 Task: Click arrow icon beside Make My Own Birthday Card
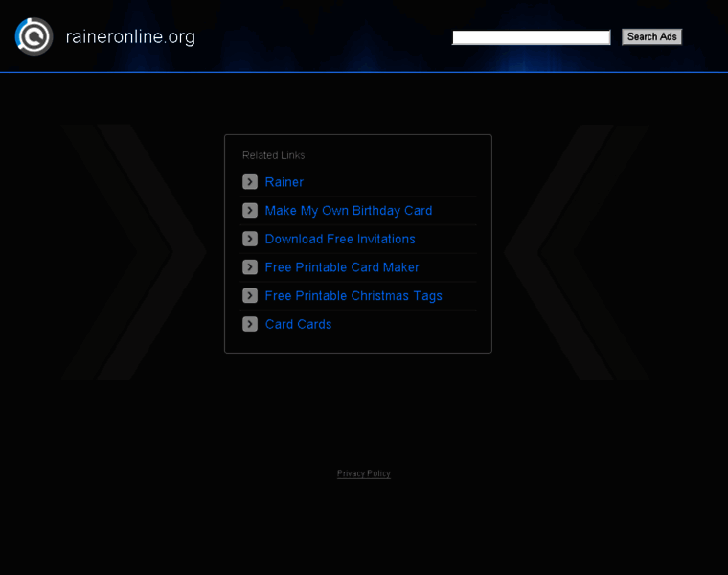pyautogui.click(x=250, y=211)
